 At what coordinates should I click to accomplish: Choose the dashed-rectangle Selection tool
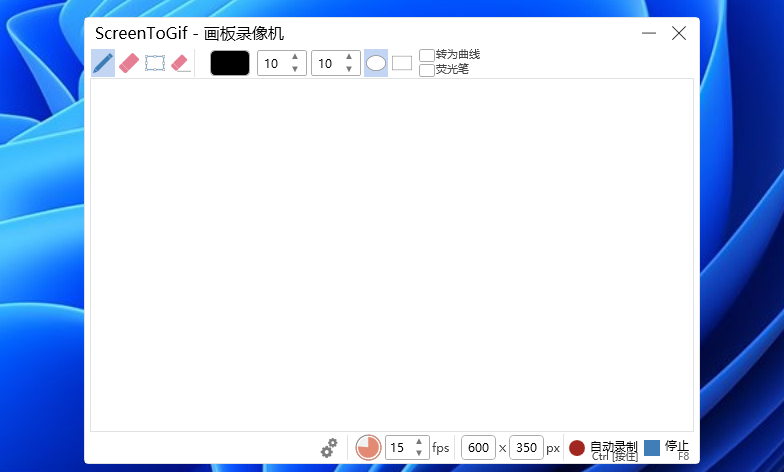pyautogui.click(x=155, y=63)
